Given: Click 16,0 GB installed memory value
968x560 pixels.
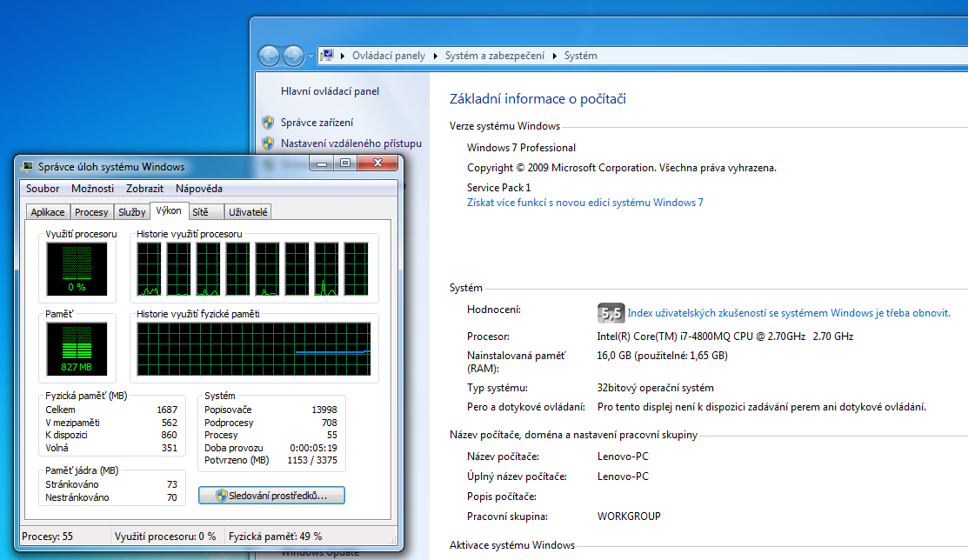Looking at the screenshot, I should coord(663,356).
